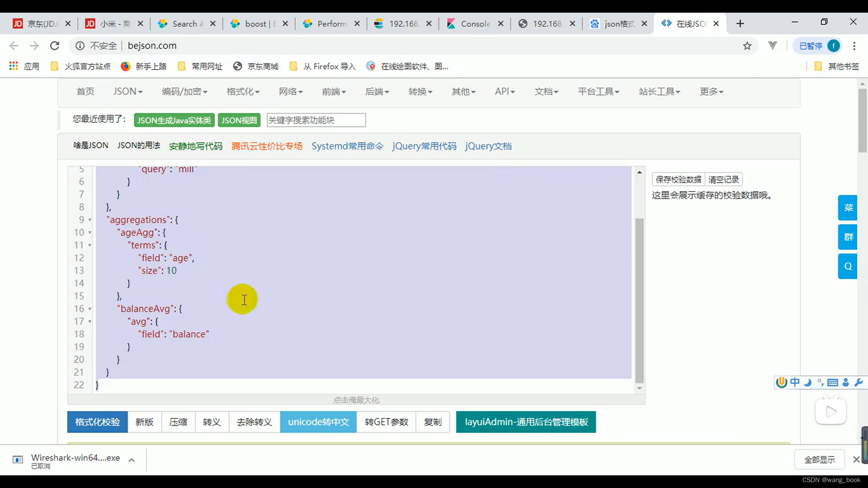Image resolution: width=868 pixels, height=488 pixels.
Task: Reload the bejson.com page
Action: [x=55, y=46]
